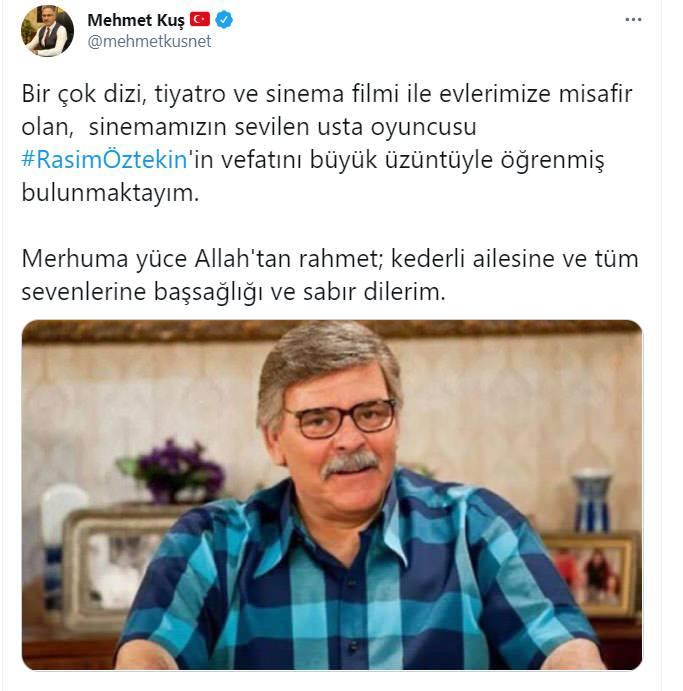Viewport: 683px width, 691px height.
Task: Click Mehmet Kuş profile avatar
Action: pyautogui.click(x=48, y=30)
